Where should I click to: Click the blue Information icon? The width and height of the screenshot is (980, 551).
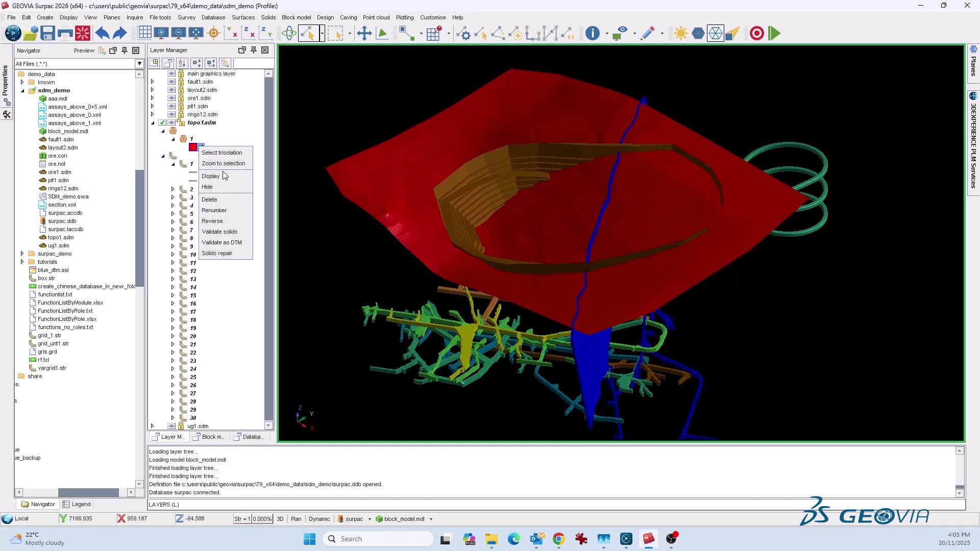[593, 34]
